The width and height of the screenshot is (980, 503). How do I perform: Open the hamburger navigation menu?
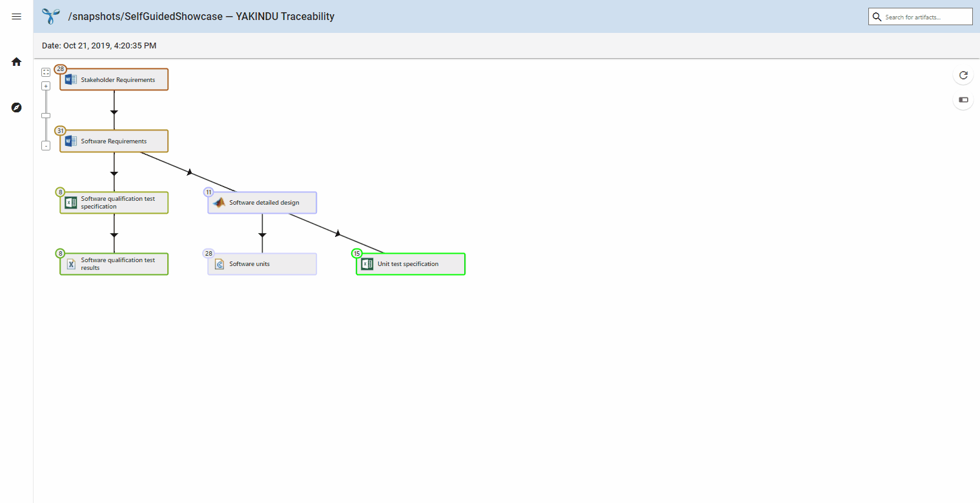click(17, 17)
